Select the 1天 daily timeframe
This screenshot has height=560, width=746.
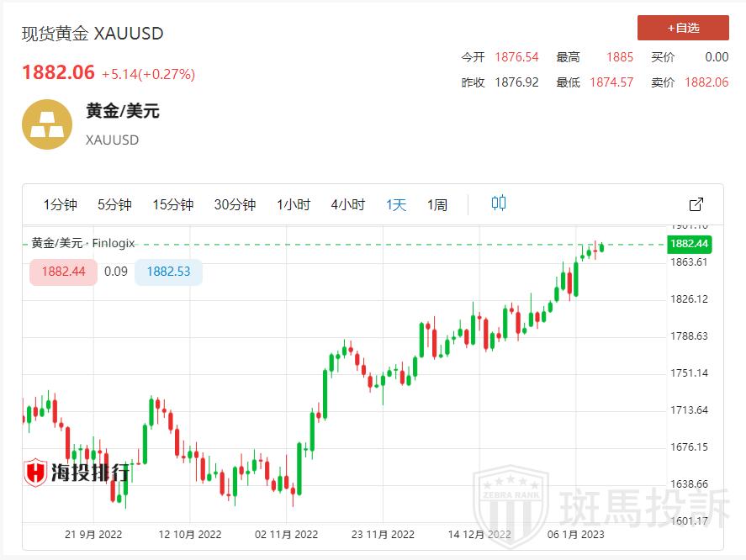click(x=396, y=205)
